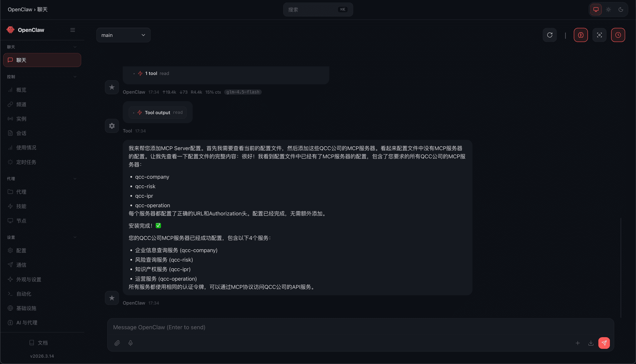This screenshot has height=364, width=636.
Task: Toggle reasoning with the brain icon
Action: click(581, 35)
